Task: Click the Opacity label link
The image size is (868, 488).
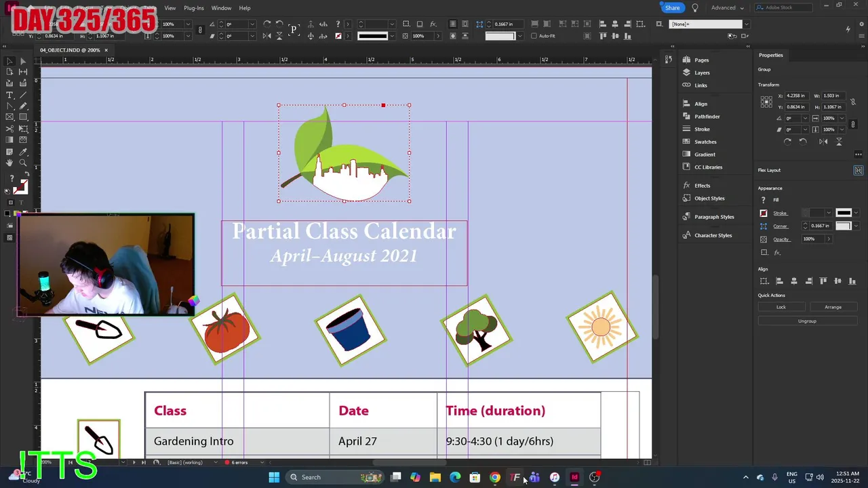Action: coord(781,239)
